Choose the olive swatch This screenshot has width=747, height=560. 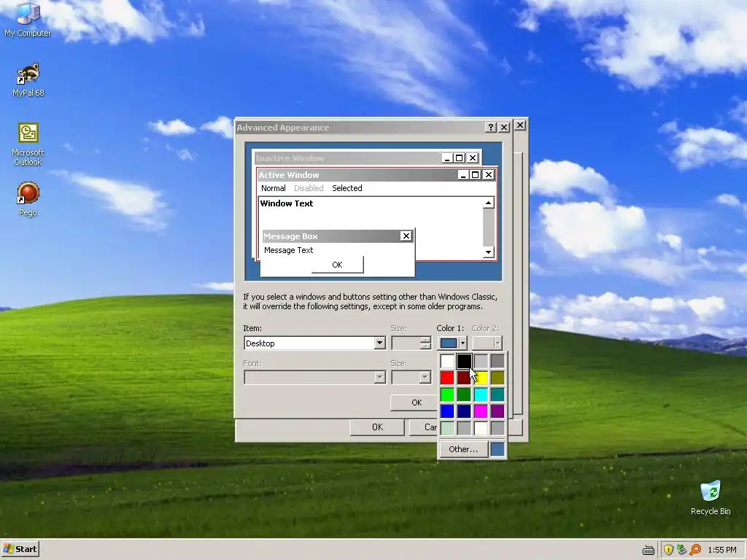[x=497, y=378]
